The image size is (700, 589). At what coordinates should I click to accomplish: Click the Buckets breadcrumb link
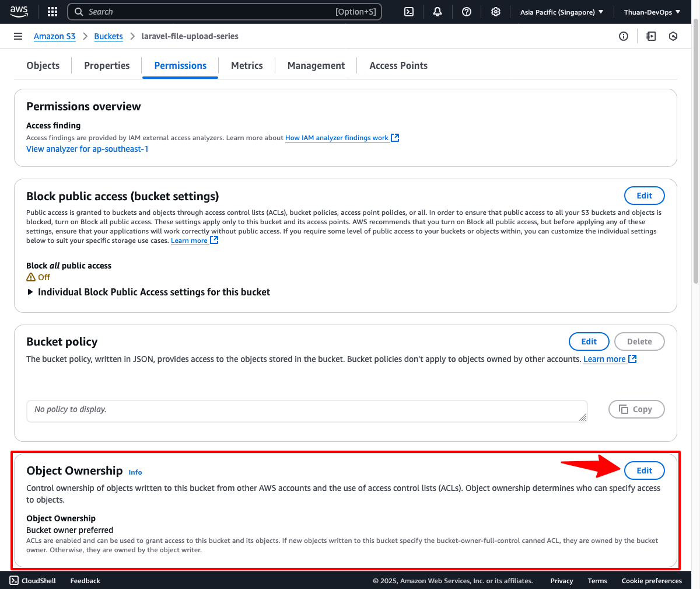(x=108, y=36)
